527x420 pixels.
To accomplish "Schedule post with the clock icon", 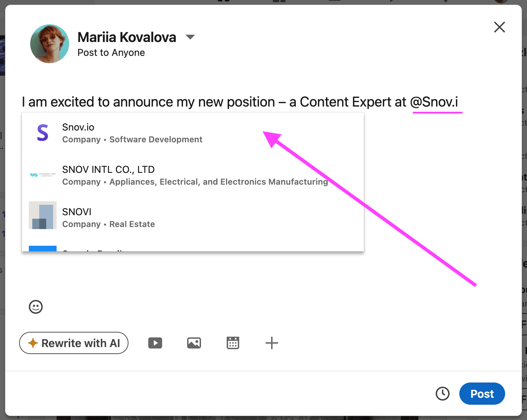I will point(443,394).
